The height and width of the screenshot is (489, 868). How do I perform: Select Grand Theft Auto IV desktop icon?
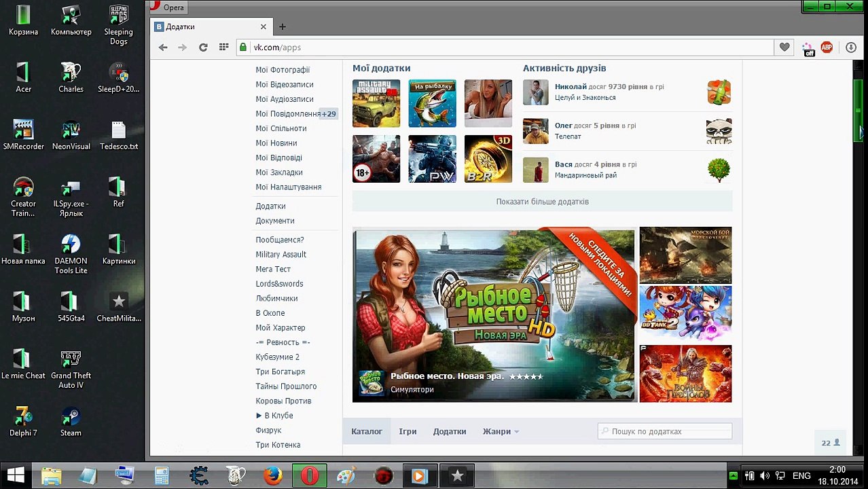pyautogui.click(x=71, y=369)
